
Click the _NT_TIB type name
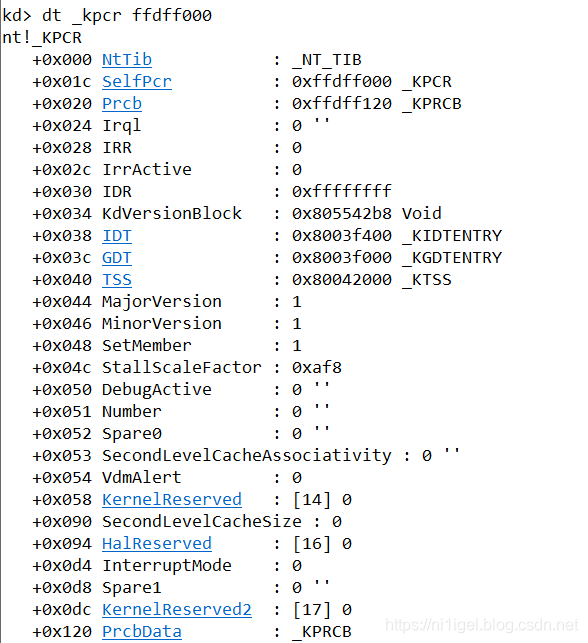click(x=327, y=60)
